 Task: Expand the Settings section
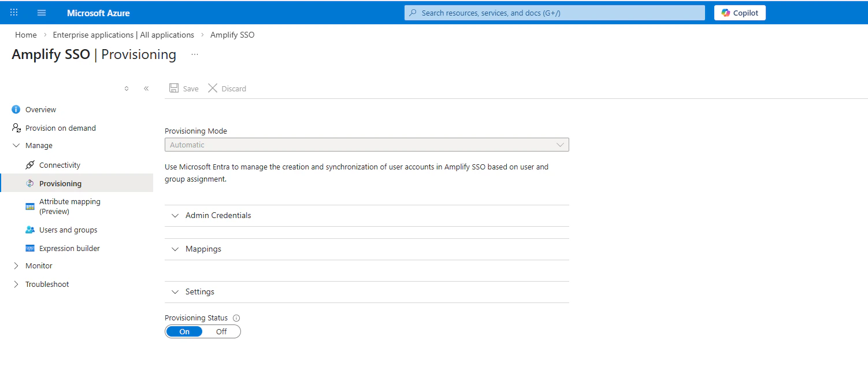pyautogui.click(x=367, y=291)
